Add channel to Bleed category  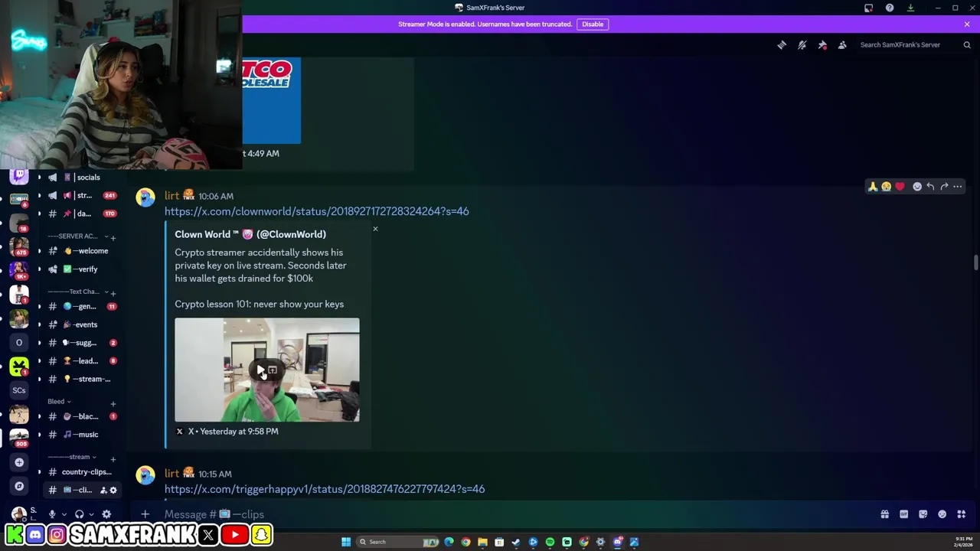tap(113, 403)
